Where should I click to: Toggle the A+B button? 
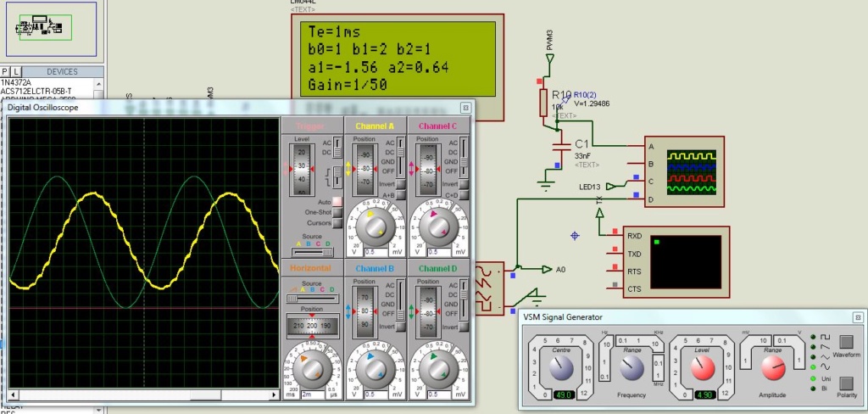400,195
